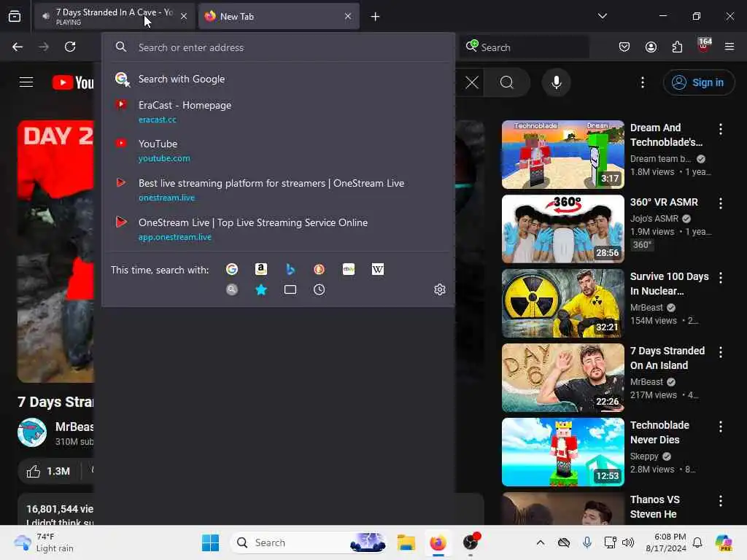Search this time with eBay
747x560 pixels.
tap(348, 270)
